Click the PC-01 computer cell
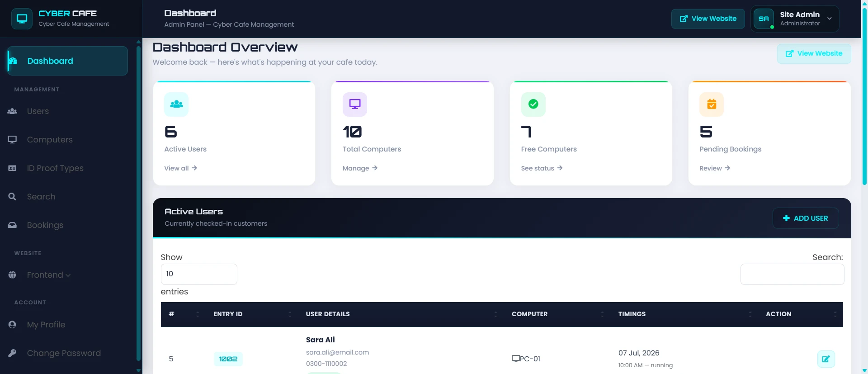The image size is (868, 374). coord(526,359)
